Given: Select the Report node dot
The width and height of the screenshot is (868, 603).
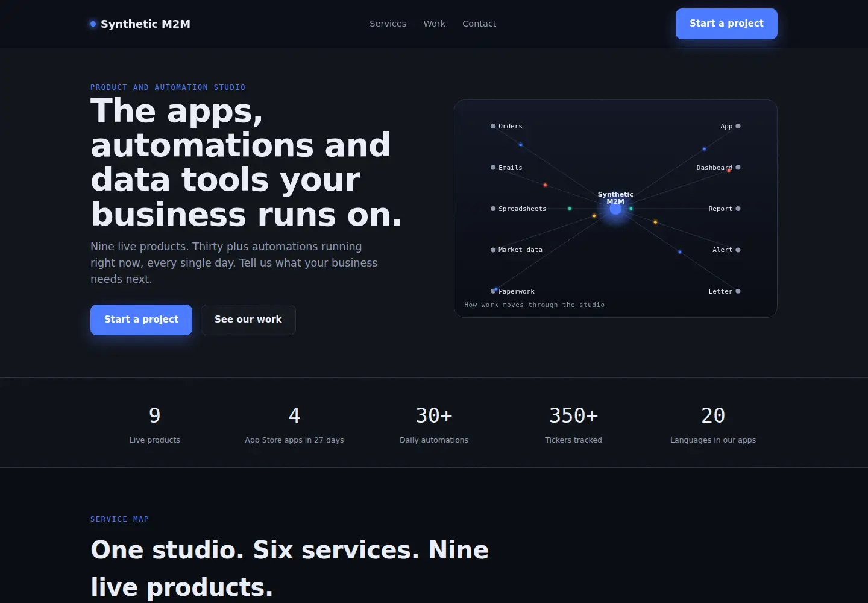Looking at the screenshot, I should [x=738, y=209].
